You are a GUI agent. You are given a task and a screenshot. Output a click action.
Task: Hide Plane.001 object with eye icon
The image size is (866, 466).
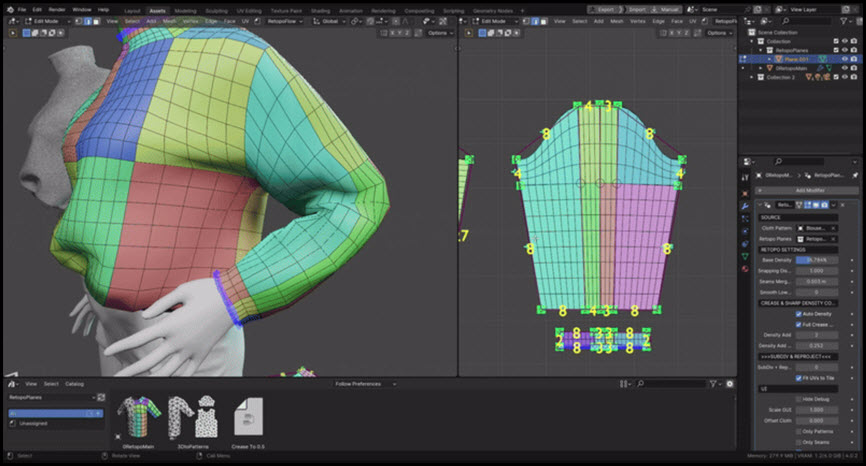coord(844,59)
